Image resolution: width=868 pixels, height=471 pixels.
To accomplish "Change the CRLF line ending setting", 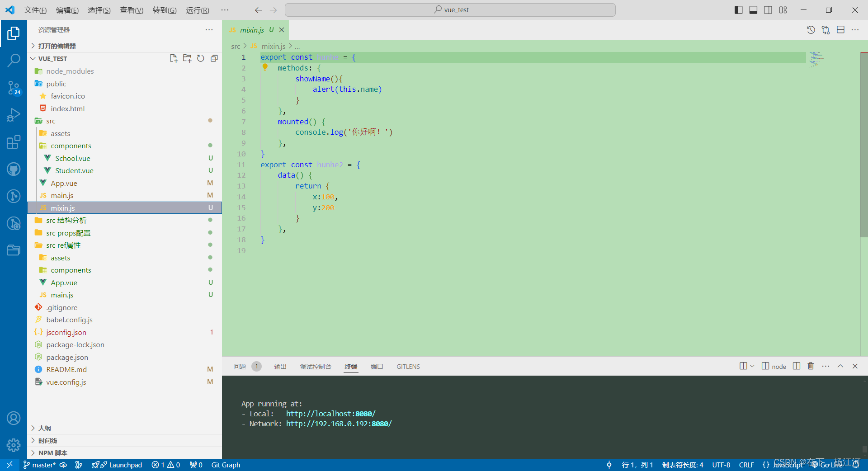I will coord(746,465).
